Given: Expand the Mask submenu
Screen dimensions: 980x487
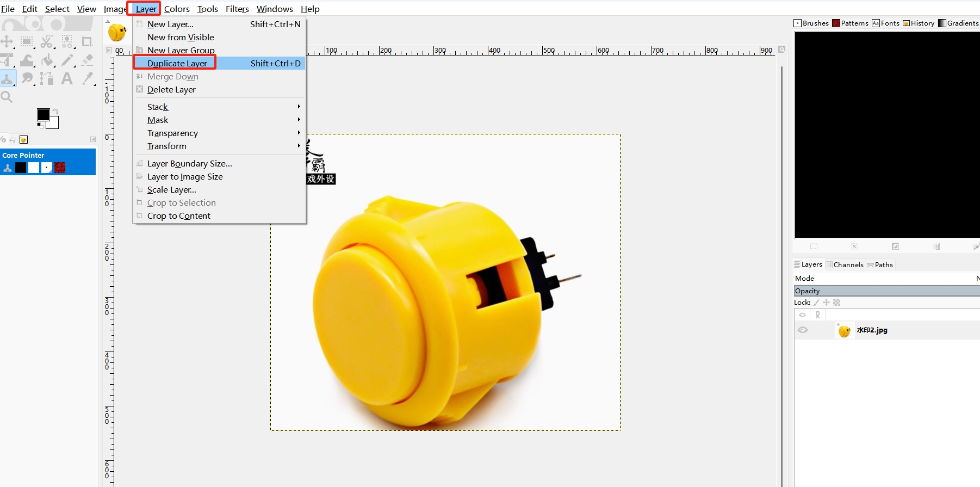Looking at the screenshot, I should pyautogui.click(x=220, y=120).
